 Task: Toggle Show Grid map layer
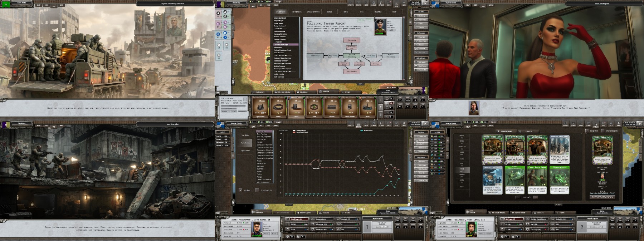coord(421,173)
